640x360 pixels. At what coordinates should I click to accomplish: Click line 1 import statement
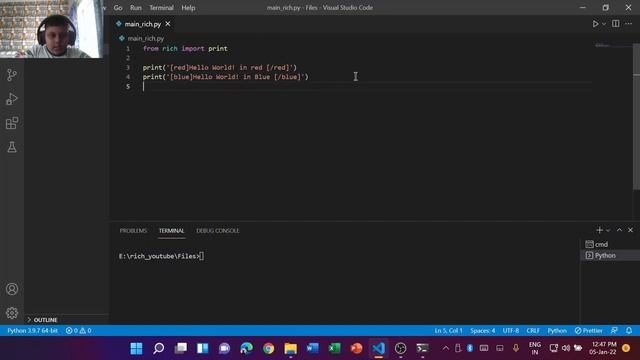(185, 49)
